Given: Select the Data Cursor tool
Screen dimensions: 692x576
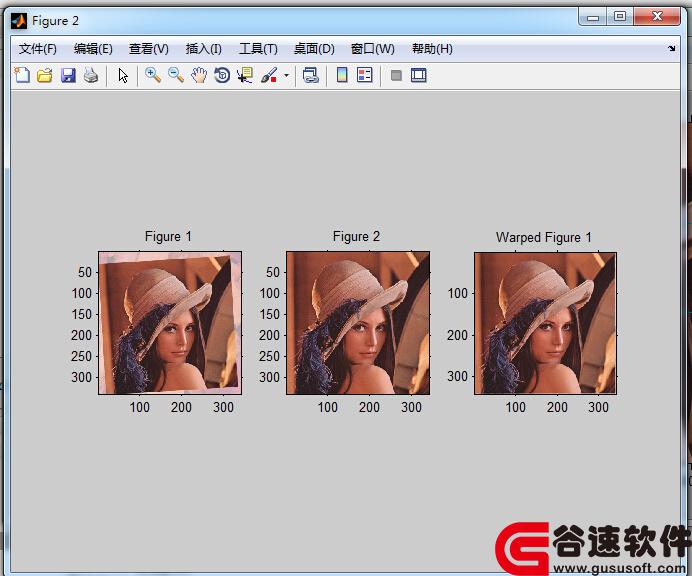Looking at the screenshot, I should click(245, 75).
